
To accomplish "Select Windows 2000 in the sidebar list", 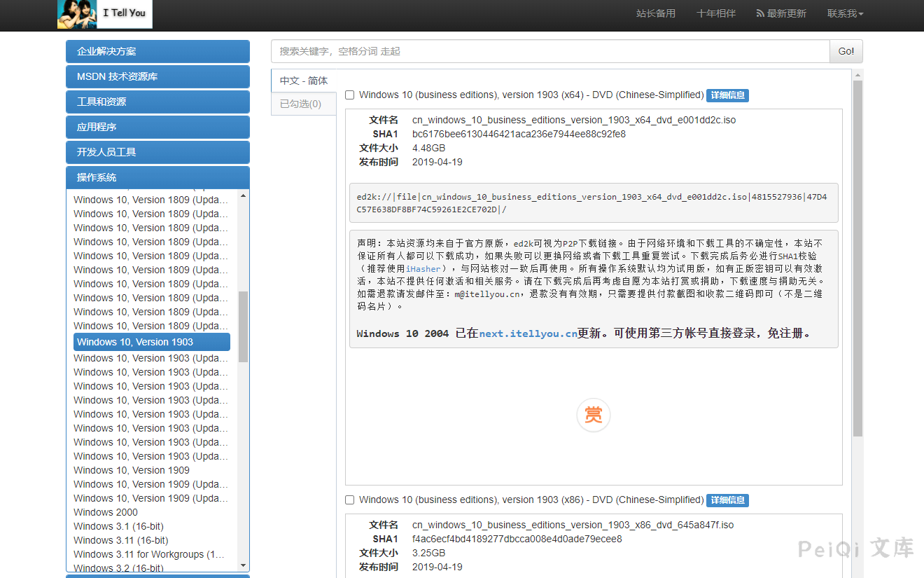I will click(x=105, y=512).
